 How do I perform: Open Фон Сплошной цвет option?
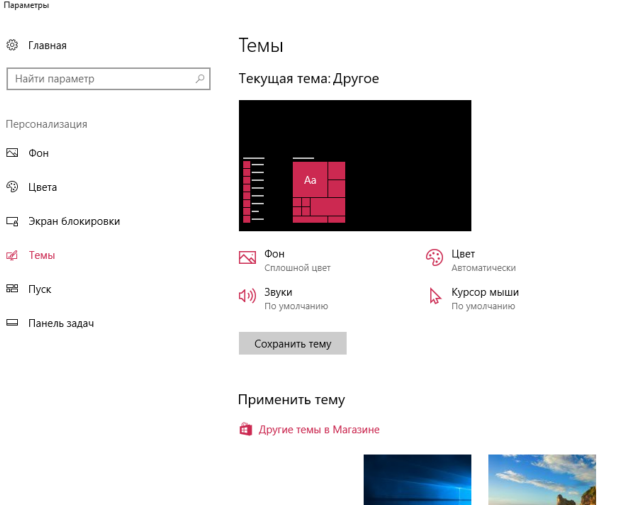pyautogui.click(x=297, y=260)
